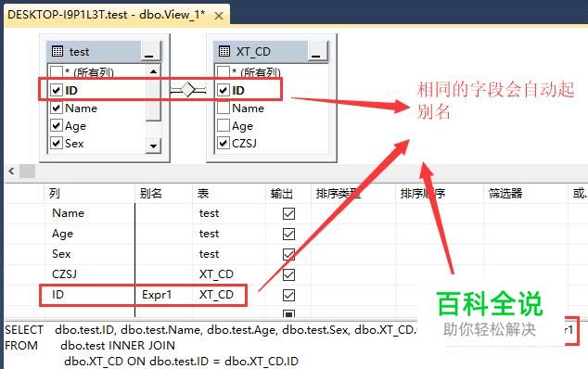The height and width of the screenshot is (369, 588).
Task: Click the diagram pane horizontal scroll thumb
Action: [x=28, y=172]
